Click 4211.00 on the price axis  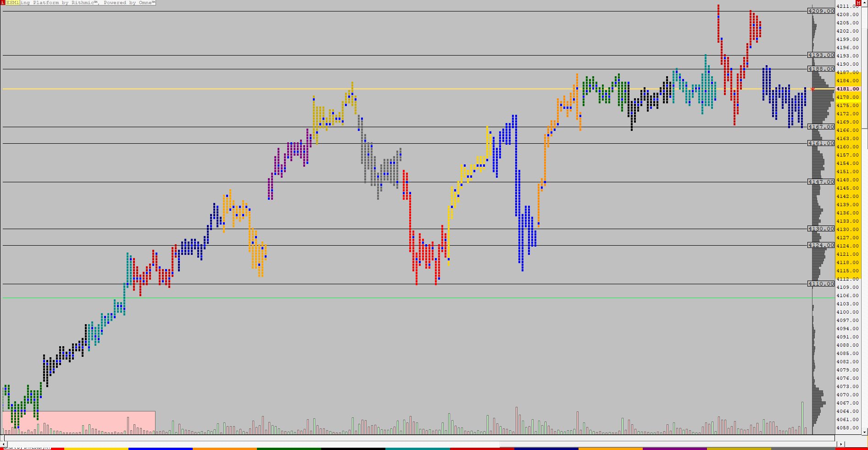point(848,6)
